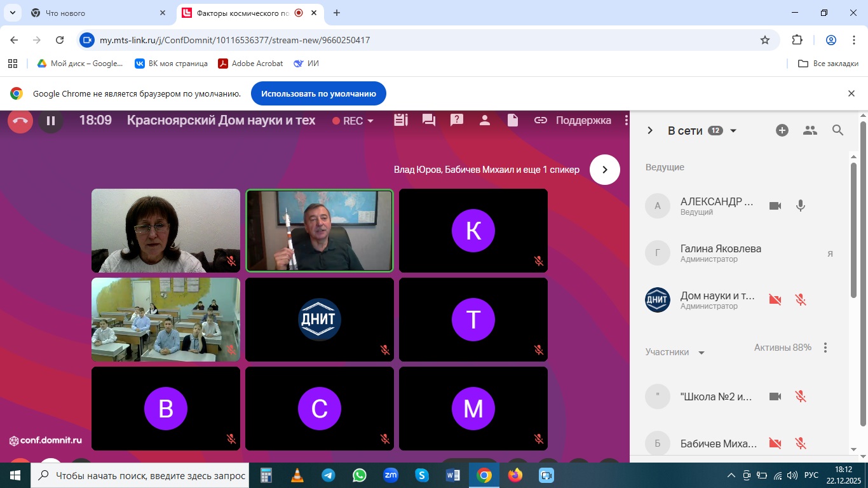Open the chat messages icon
Image resolution: width=868 pixels, height=488 pixels.
(428, 120)
